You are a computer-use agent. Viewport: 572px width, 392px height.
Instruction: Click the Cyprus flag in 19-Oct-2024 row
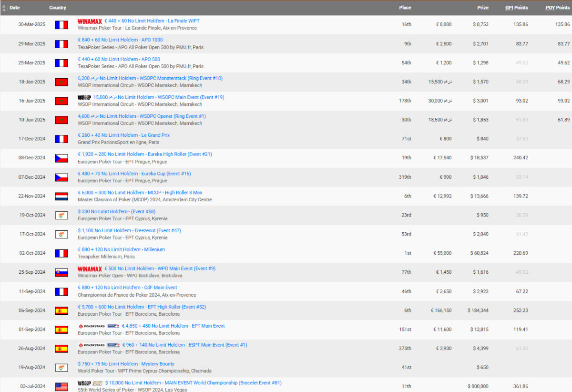(61, 216)
